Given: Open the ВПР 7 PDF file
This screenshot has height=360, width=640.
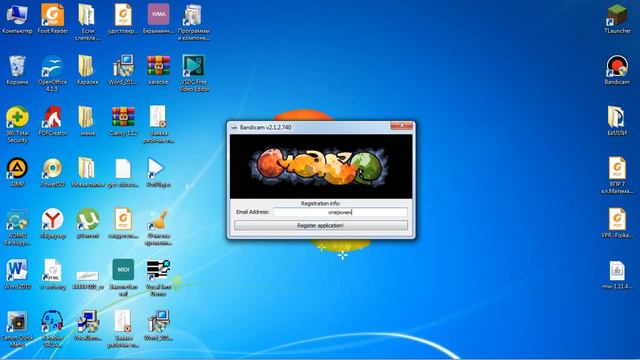Looking at the screenshot, I should click(617, 176).
